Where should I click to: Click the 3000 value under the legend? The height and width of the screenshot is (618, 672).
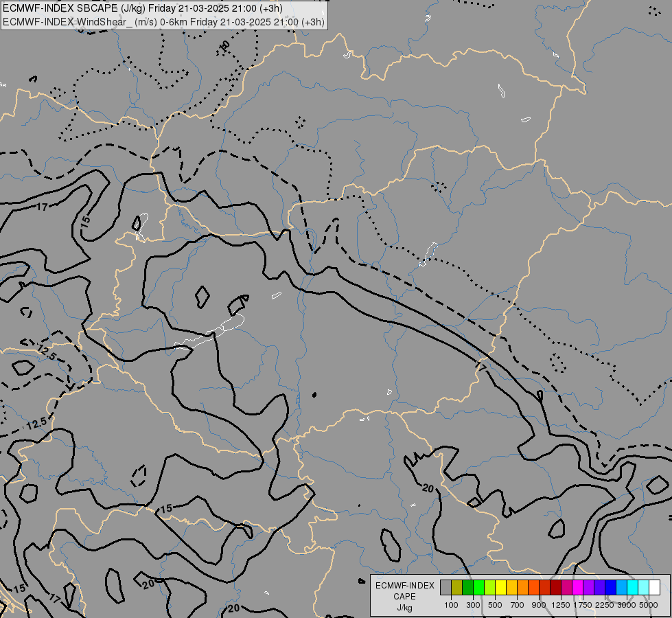pos(627,605)
